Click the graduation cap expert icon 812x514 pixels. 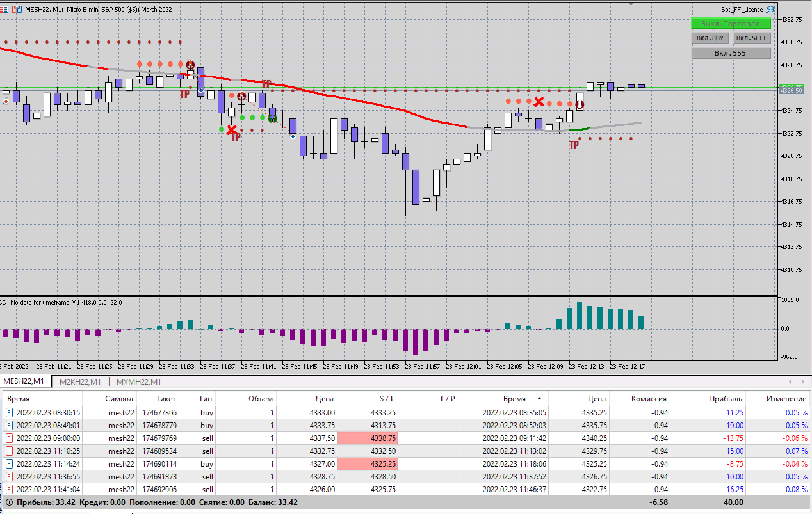click(770, 10)
